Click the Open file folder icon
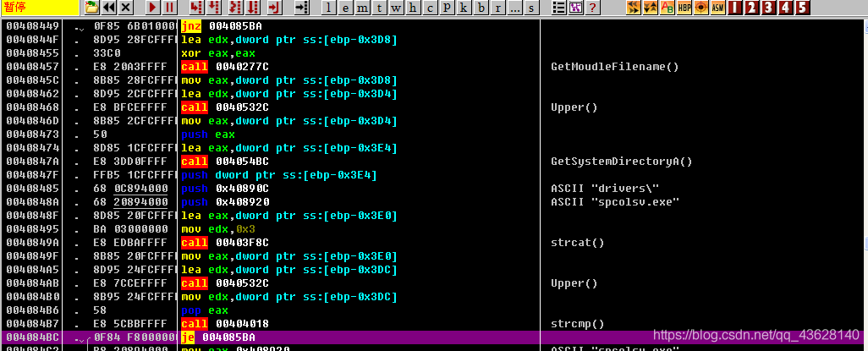Screen dimensions: 868x351 [x=92, y=8]
